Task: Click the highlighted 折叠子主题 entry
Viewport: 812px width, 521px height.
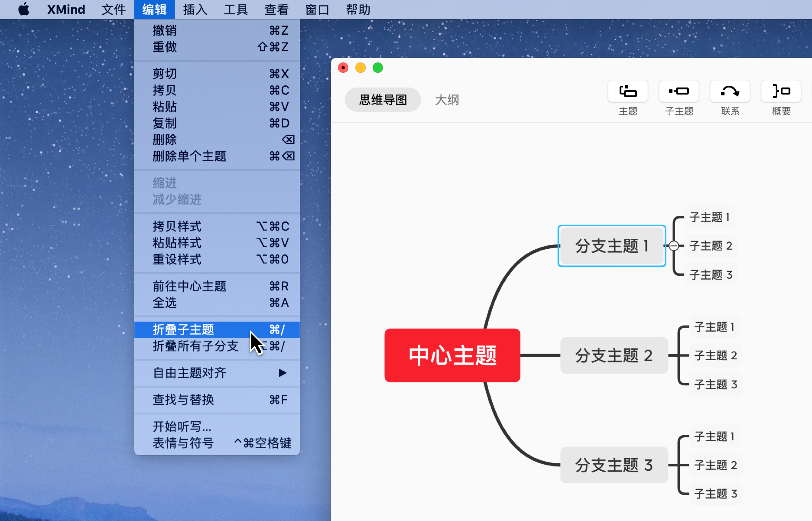Action: pyautogui.click(x=217, y=330)
